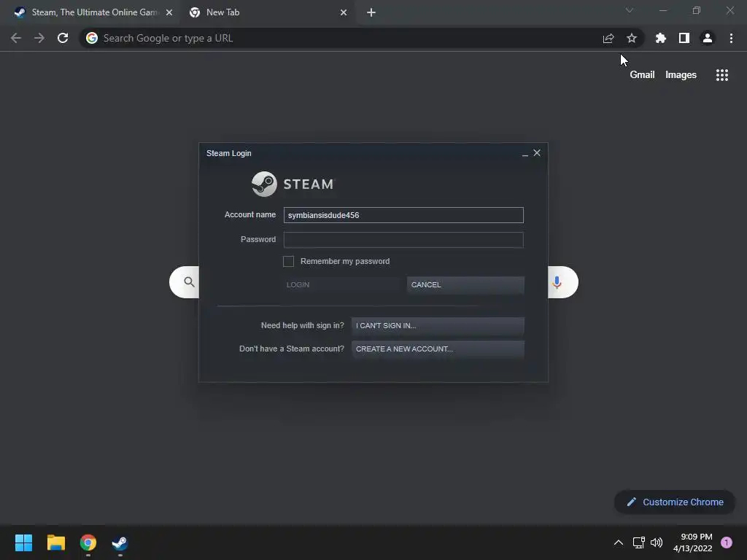Click the LOGIN button
This screenshot has width=747, height=560.
pyautogui.click(x=343, y=285)
